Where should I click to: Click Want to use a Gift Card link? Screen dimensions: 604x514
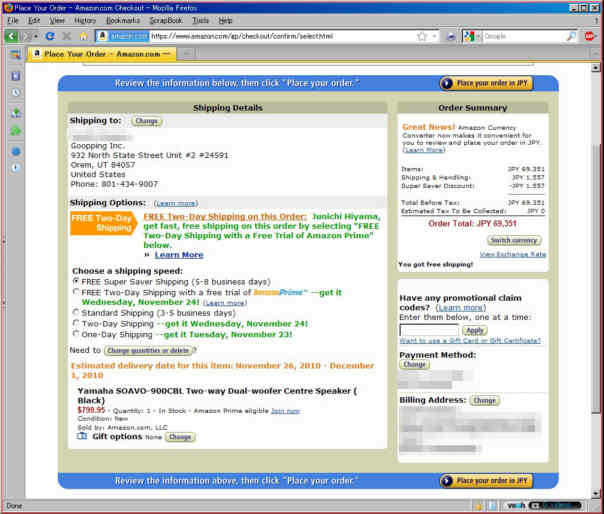pyautogui.click(x=470, y=340)
